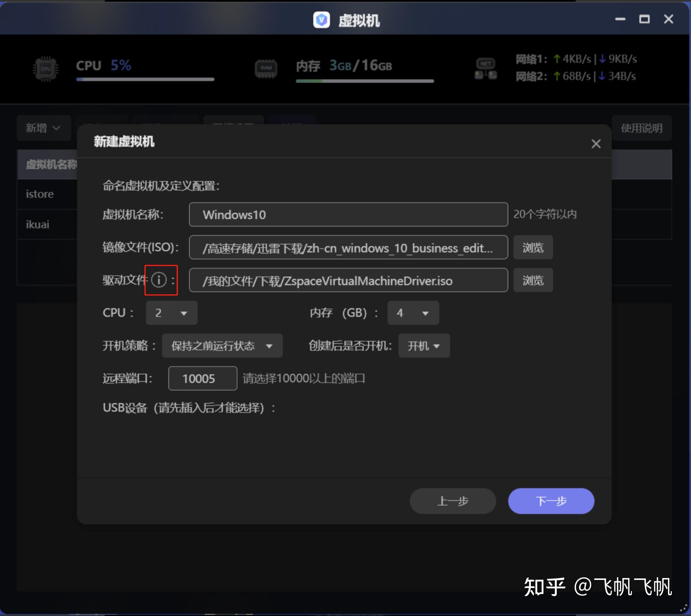This screenshot has height=616, width=691.
Task: Open the 创建后是否开机 power-on dropdown
Action: coord(423,345)
